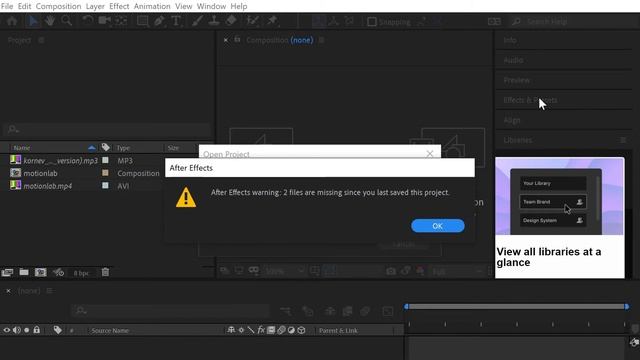Image resolution: width=640 pixels, height=360 pixels.
Task: Click label color swatch for mp3 file
Action: point(105,160)
